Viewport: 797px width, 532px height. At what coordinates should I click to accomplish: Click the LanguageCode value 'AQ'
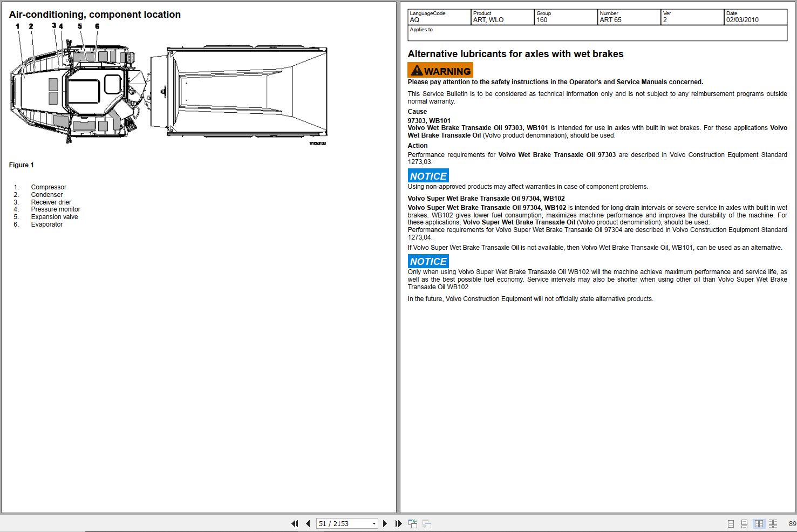coord(414,20)
